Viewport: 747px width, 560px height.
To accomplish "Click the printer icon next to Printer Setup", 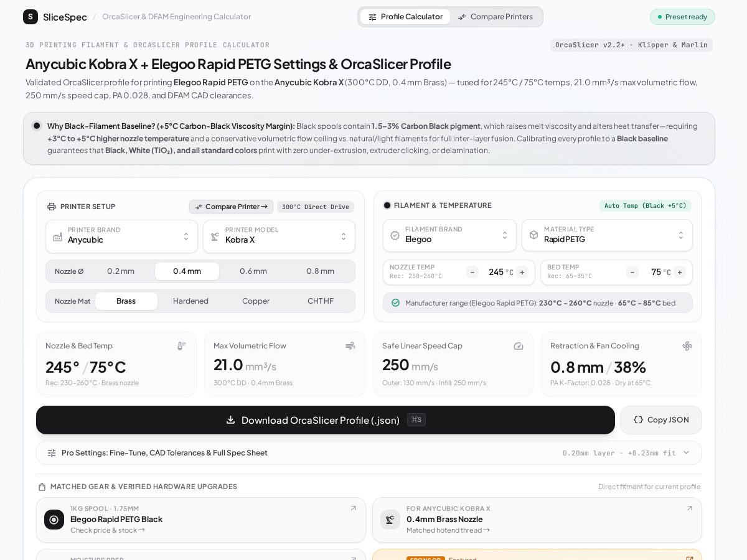I will (52, 207).
